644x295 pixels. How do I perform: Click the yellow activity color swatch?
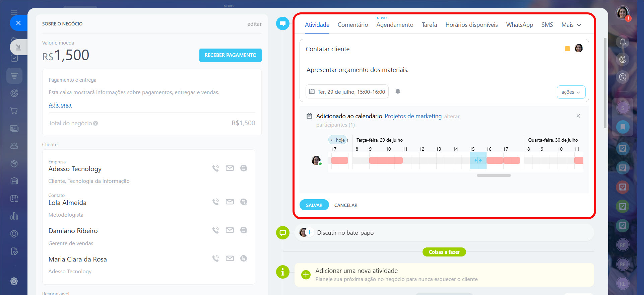[x=567, y=49]
